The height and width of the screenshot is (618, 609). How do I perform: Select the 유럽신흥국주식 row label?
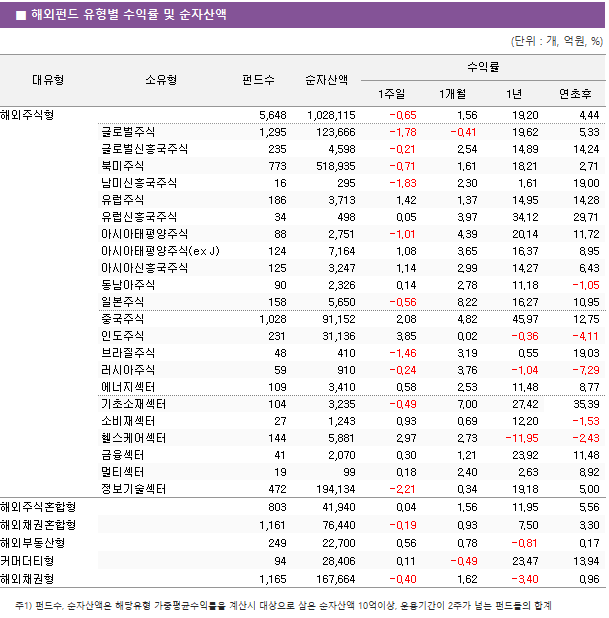139,217
